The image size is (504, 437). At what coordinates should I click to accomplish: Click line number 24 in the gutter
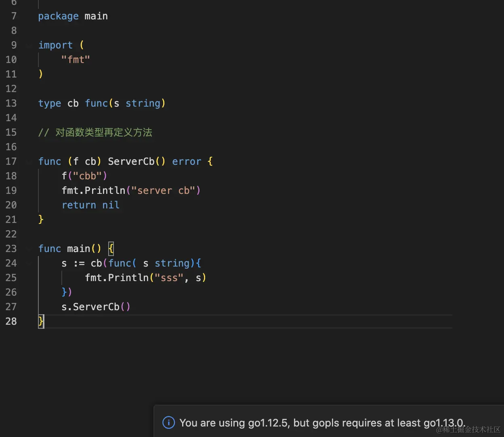(11, 263)
